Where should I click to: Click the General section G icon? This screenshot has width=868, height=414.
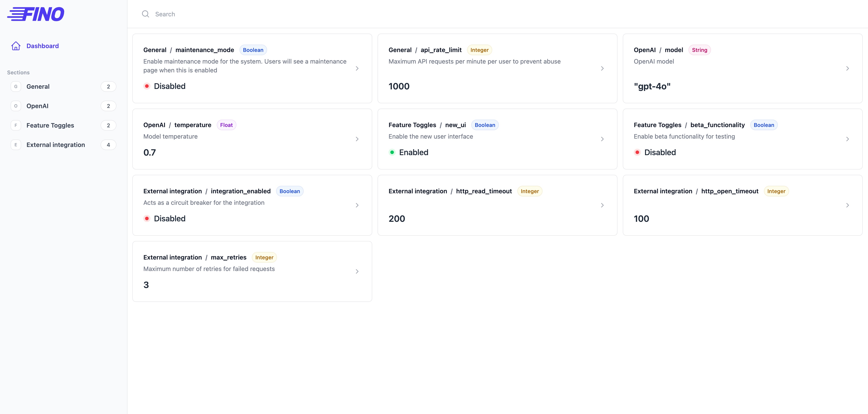(x=16, y=87)
